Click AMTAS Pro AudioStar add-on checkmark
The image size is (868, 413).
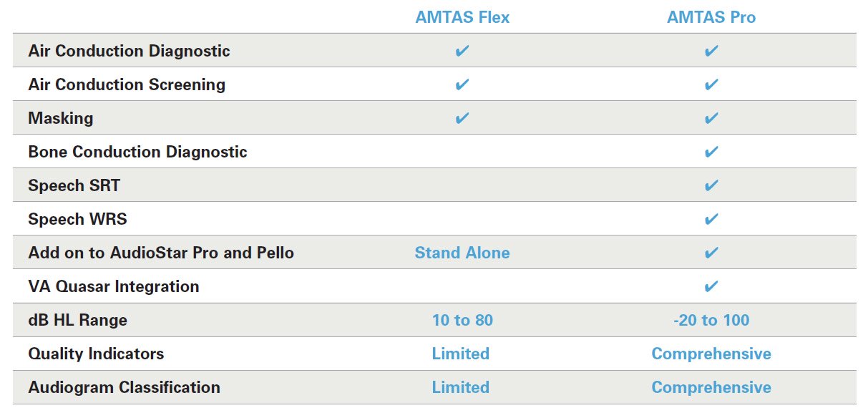(711, 253)
